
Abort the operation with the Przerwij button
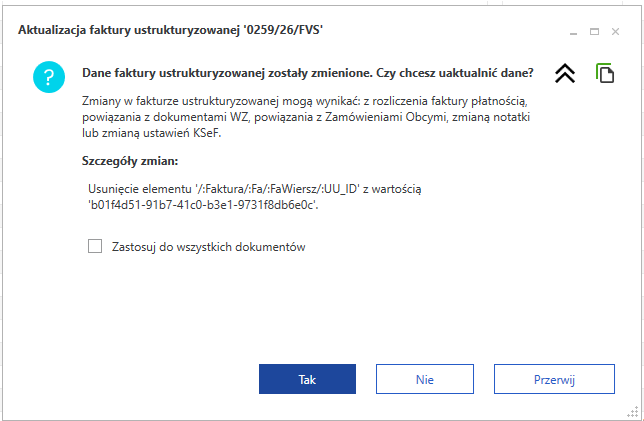pyautogui.click(x=552, y=380)
